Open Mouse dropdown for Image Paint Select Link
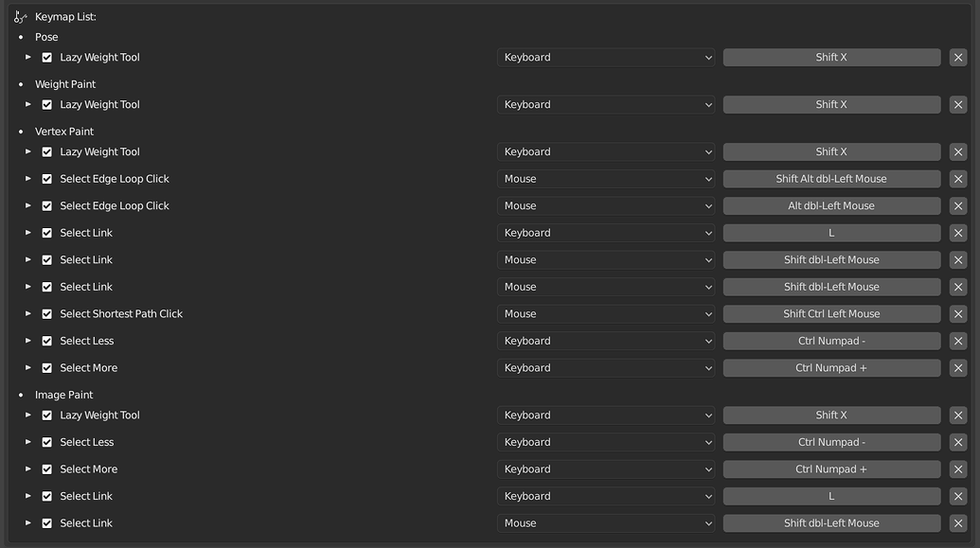This screenshot has height=548, width=980. coord(606,523)
